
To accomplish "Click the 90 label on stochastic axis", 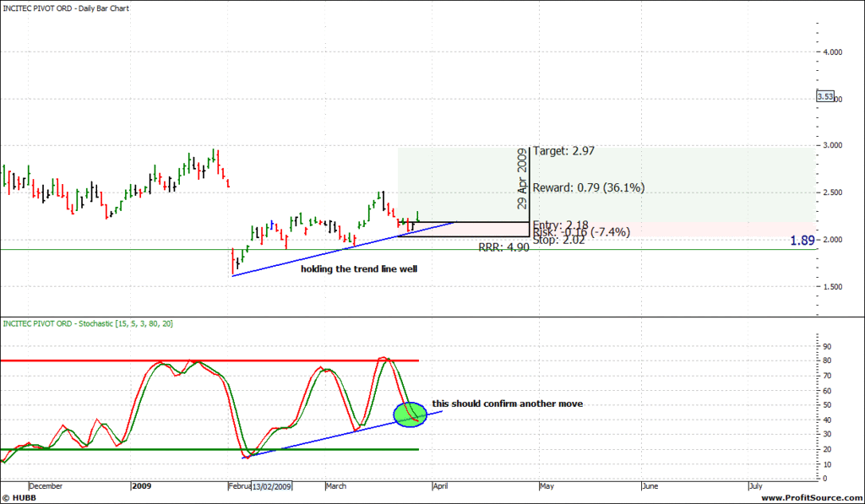I will [826, 346].
